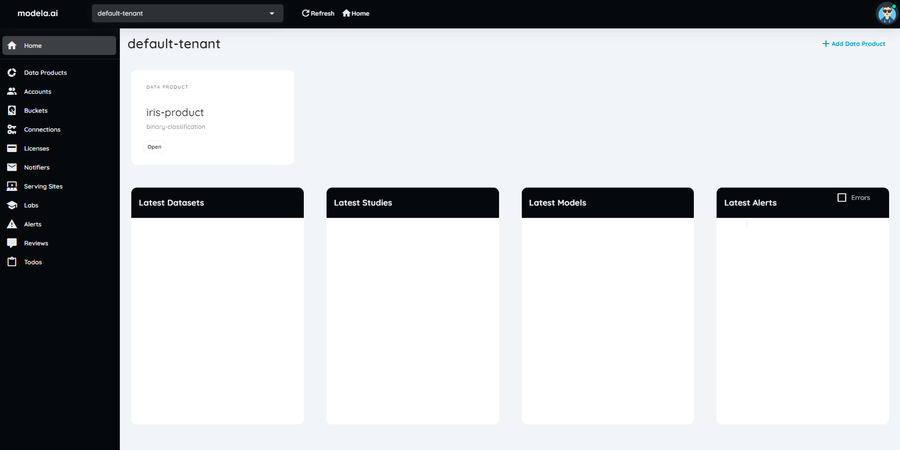Click the Licenses card icon
The width and height of the screenshot is (900, 450).
[11, 149]
